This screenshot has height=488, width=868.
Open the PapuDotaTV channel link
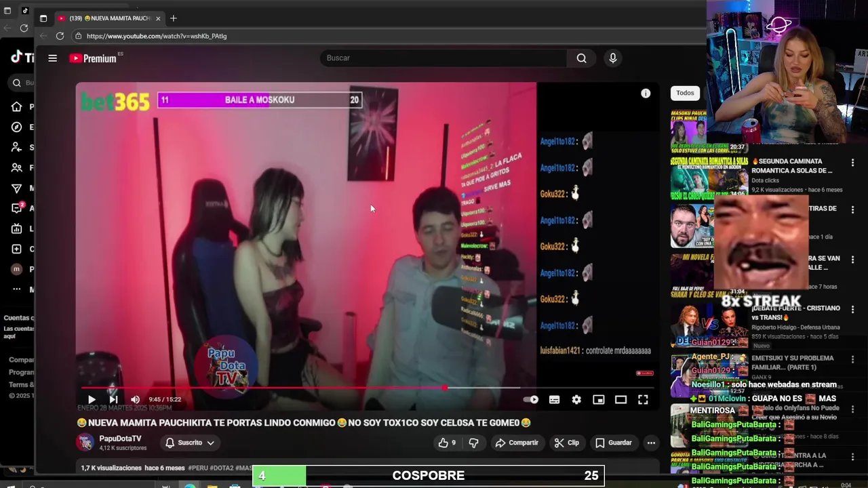point(120,439)
